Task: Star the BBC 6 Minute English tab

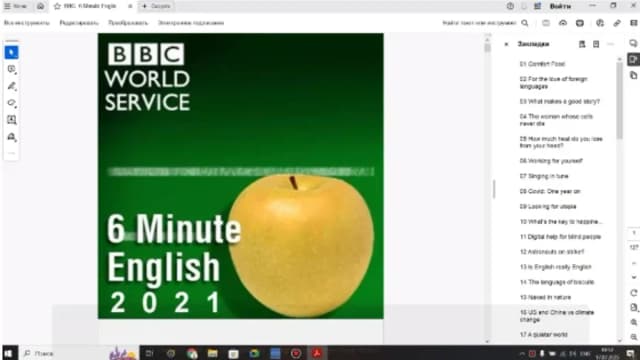Action: [x=57, y=6]
